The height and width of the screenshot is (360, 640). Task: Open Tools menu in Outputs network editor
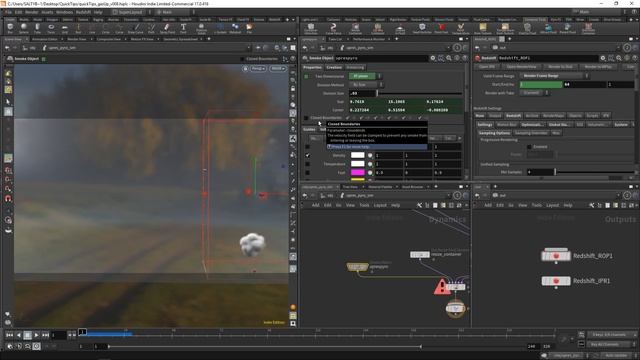536,205
